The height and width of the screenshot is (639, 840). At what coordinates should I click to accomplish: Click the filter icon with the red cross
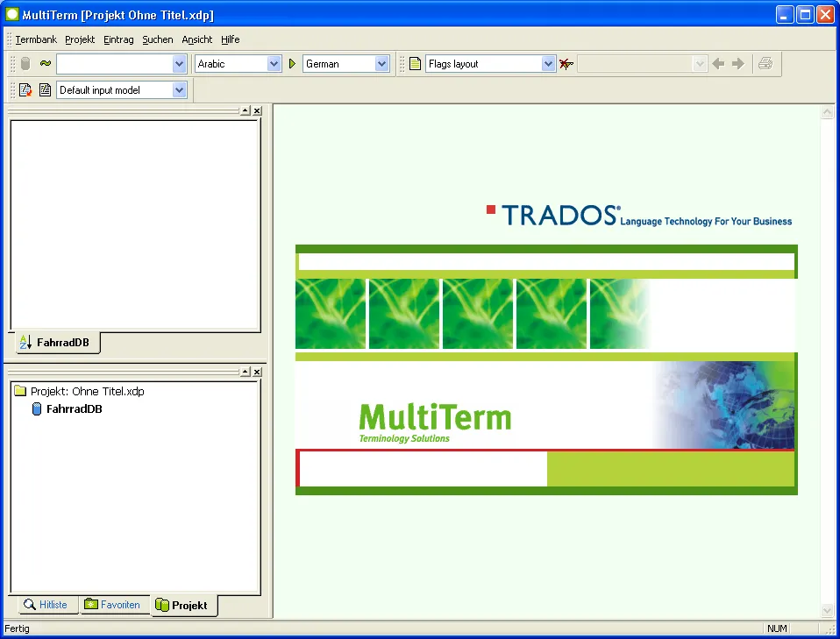point(566,64)
